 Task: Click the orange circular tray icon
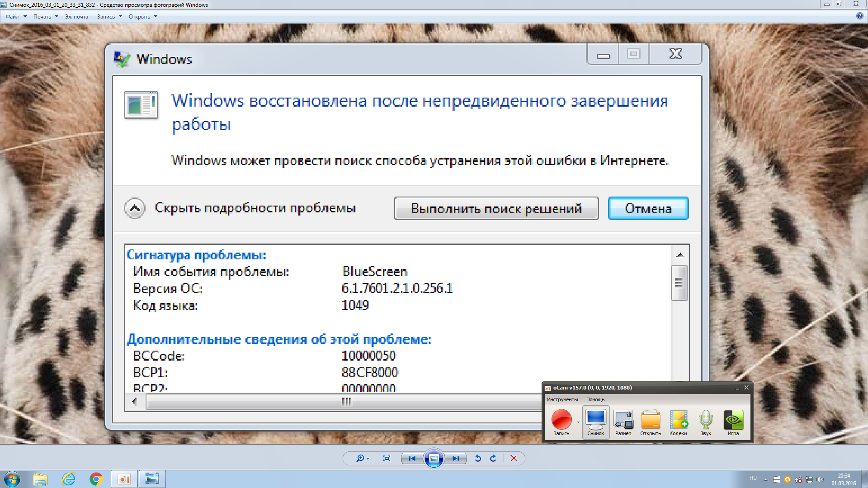[x=788, y=479]
